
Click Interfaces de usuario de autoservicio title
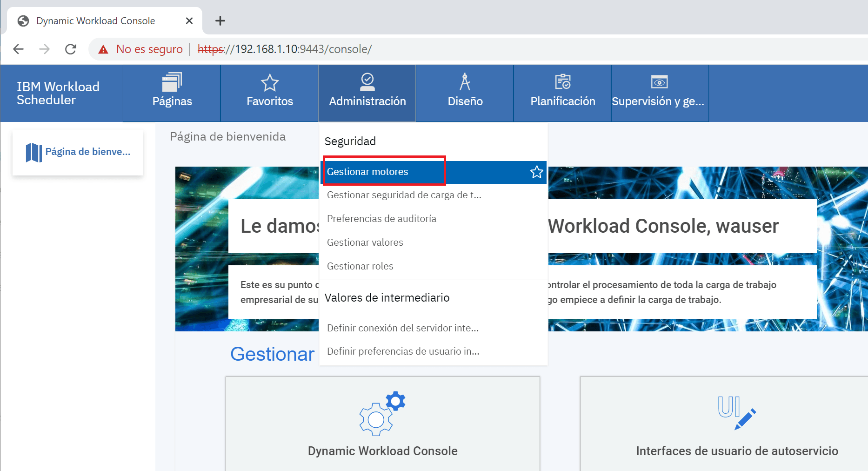[737, 451]
